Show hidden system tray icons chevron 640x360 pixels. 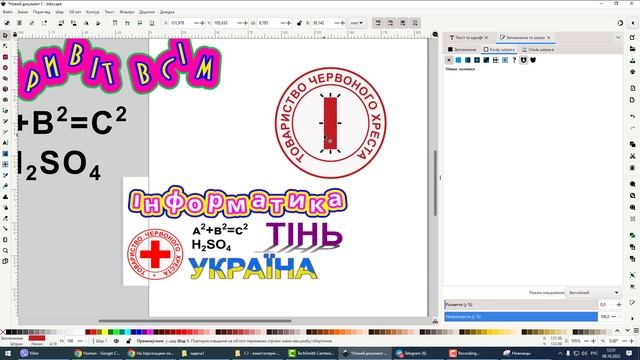click(x=560, y=353)
